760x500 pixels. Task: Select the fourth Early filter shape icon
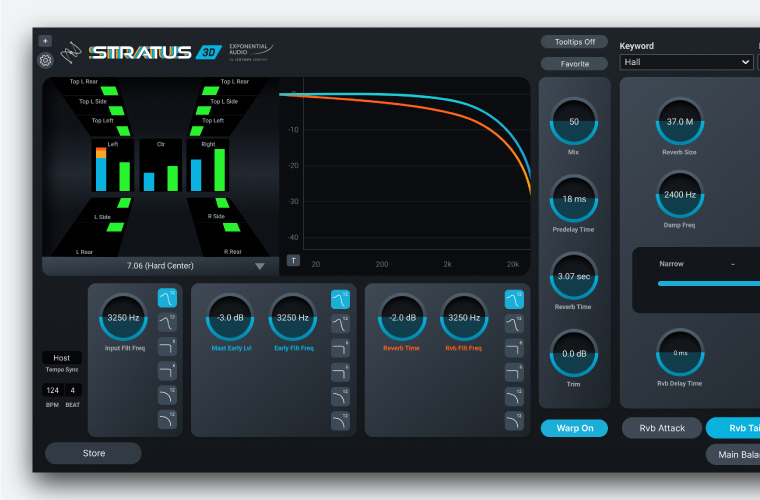click(340, 372)
